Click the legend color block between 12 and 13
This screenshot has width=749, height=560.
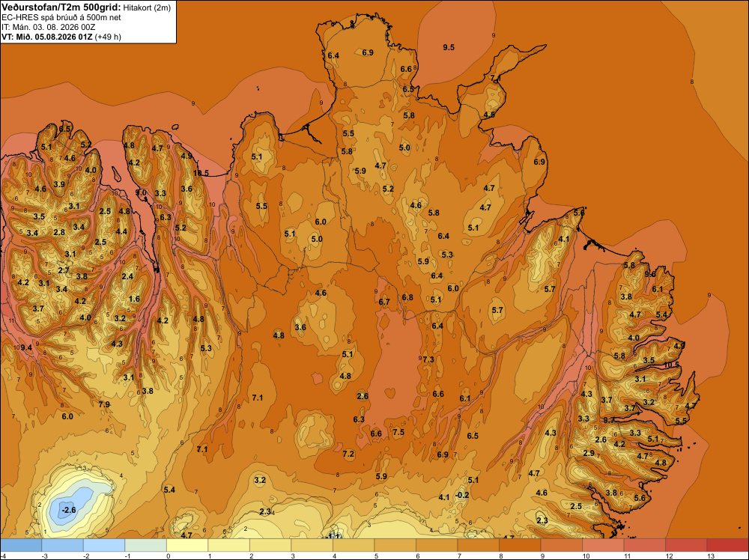point(686,545)
